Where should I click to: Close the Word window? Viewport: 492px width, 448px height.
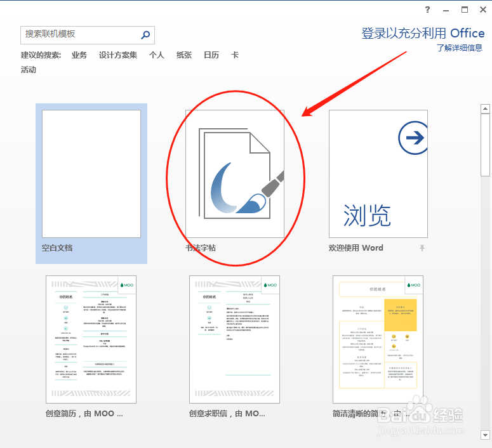tap(483, 10)
